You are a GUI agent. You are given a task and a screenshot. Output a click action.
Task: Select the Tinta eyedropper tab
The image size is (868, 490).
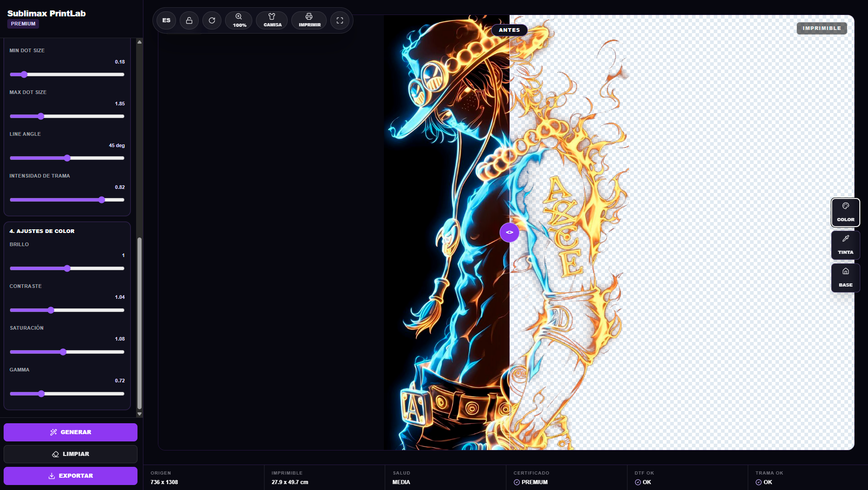[845, 245]
